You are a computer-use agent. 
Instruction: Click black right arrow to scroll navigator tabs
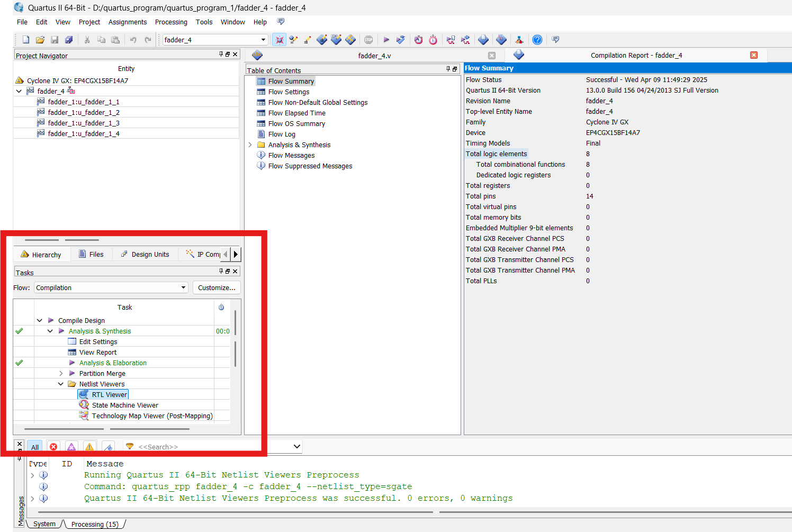point(236,254)
